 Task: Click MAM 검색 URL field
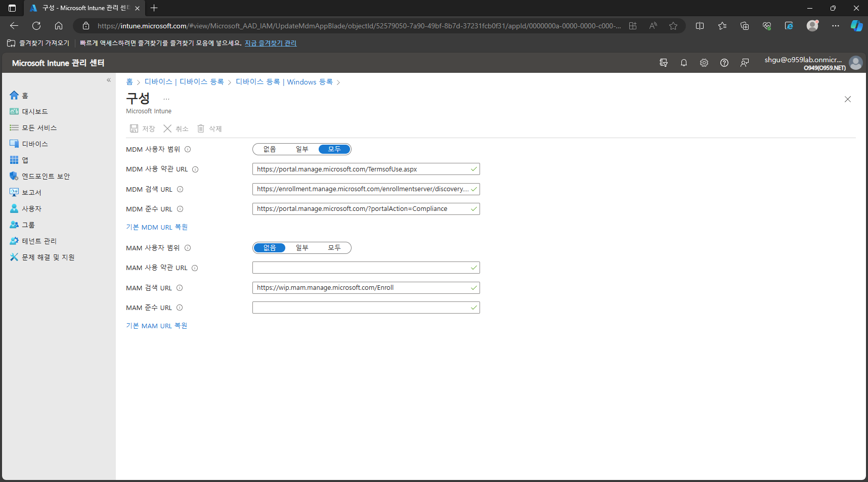pyautogui.click(x=366, y=288)
